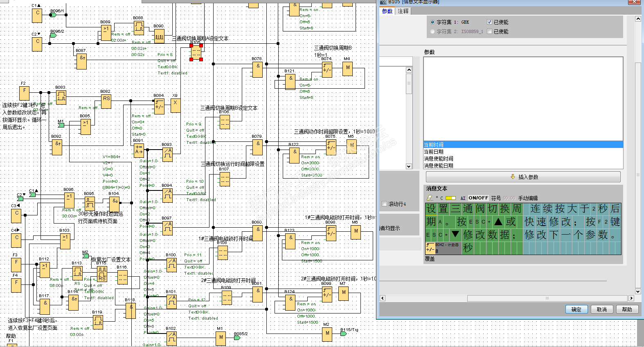Toggle 已使能 checkbox for character set 1
The height and width of the screenshot is (347, 644).
coord(489,22)
